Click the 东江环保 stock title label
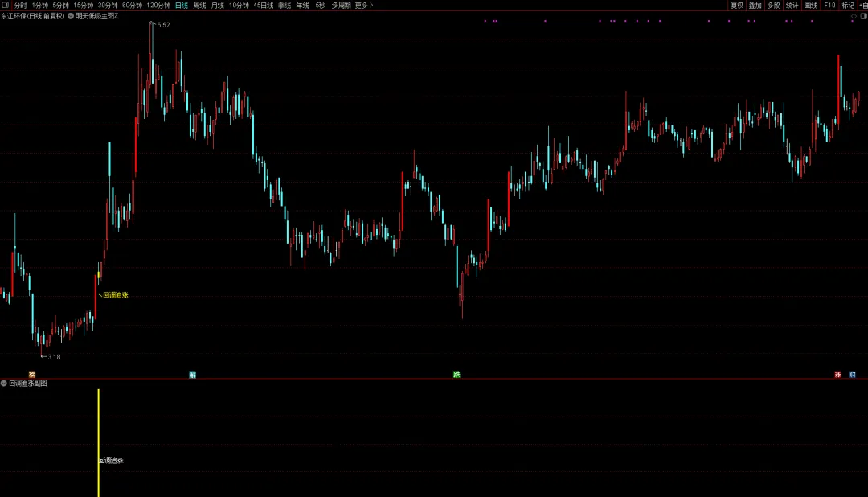This screenshot has width=868, height=497. [x=33, y=16]
